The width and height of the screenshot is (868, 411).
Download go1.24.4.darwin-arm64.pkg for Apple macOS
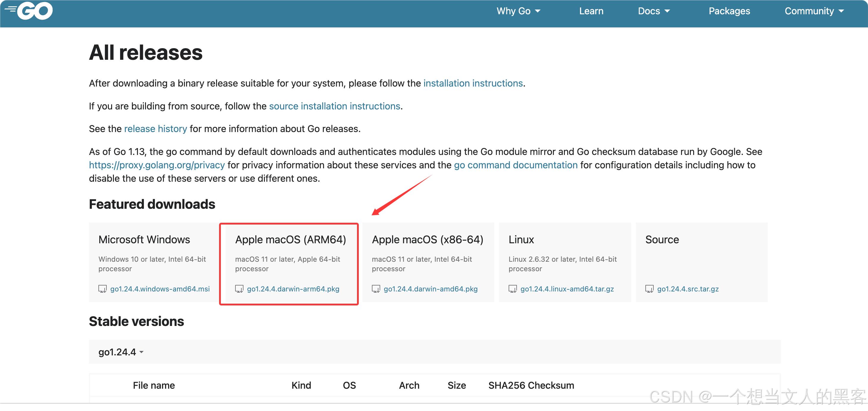click(293, 289)
